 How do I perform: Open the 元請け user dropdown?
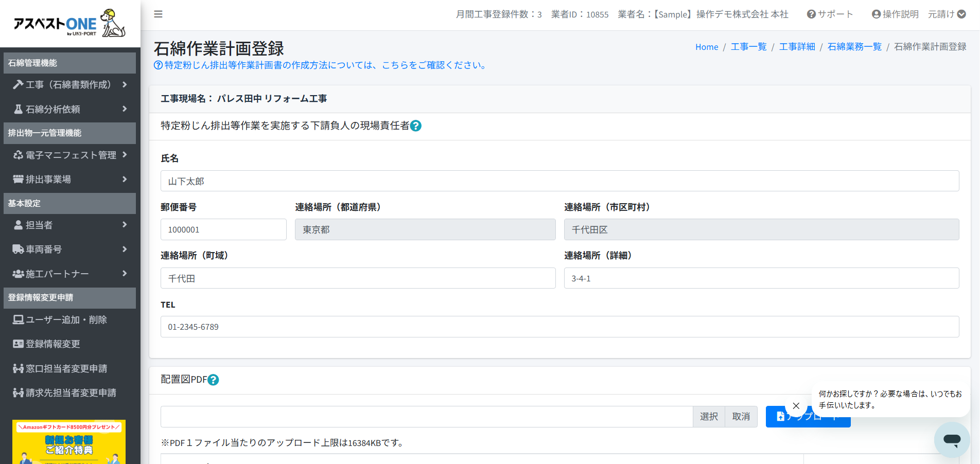(947, 14)
